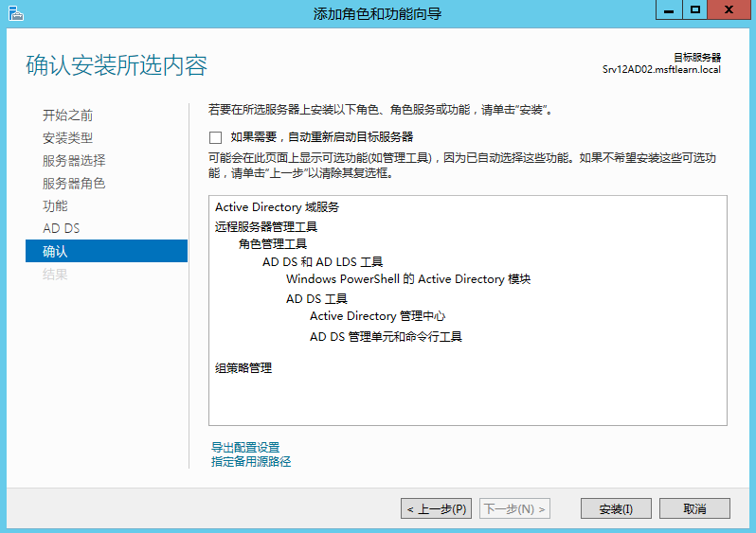The width and height of the screenshot is (756, 533).
Task: Select the 远程服务器管理工具 entry
Action: [266, 226]
